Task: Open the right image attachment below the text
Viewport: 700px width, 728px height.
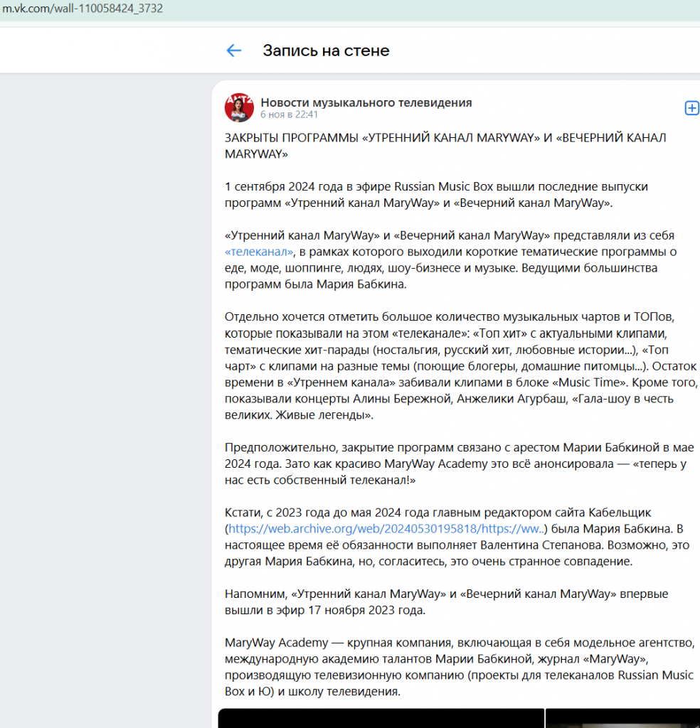Action: tap(622, 719)
